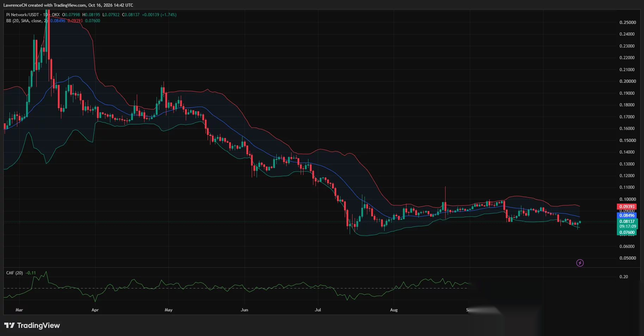Click the 0.06000 price axis label
The width and height of the screenshot is (644, 336).
tap(627, 247)
